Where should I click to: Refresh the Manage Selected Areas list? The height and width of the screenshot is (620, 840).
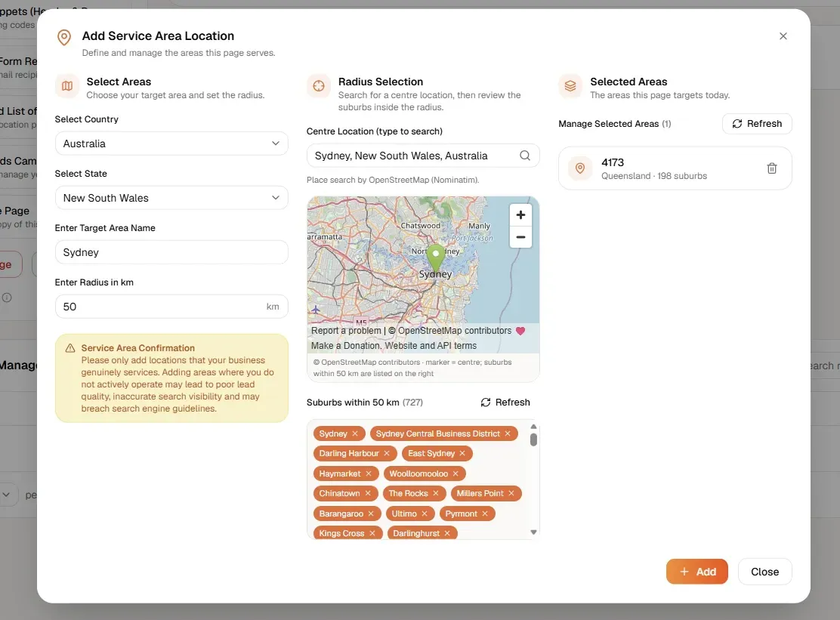[757, 124]
